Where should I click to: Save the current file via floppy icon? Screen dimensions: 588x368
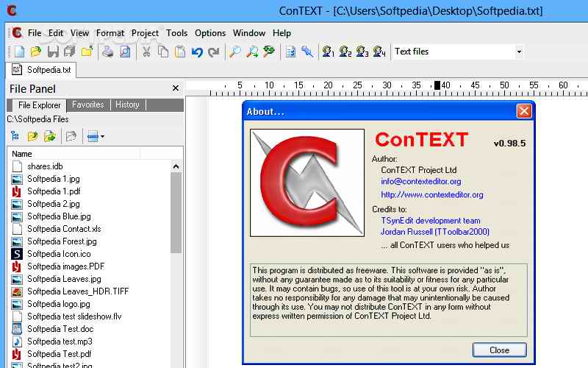pyautogui.click(x=53, y=52)
